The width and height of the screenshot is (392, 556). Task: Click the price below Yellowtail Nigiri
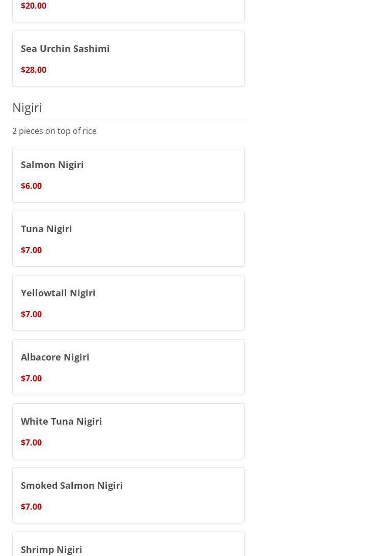(31, 314)
